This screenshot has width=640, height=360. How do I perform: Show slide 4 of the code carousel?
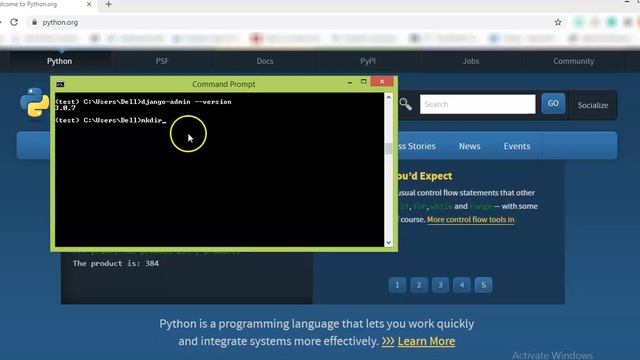[x=462, y=285]
